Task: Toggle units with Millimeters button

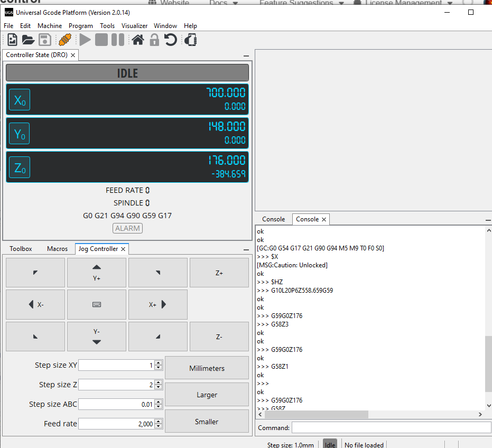Action: click(x=207, y=368)
